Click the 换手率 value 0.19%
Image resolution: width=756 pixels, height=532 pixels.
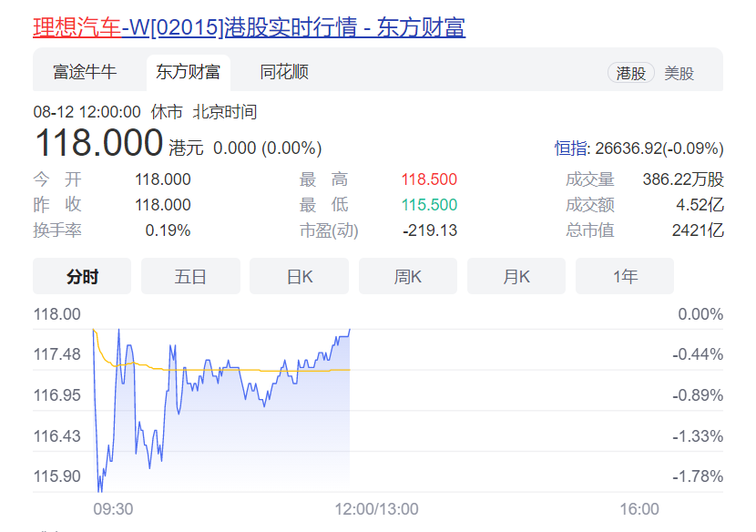tap(168, 230)
